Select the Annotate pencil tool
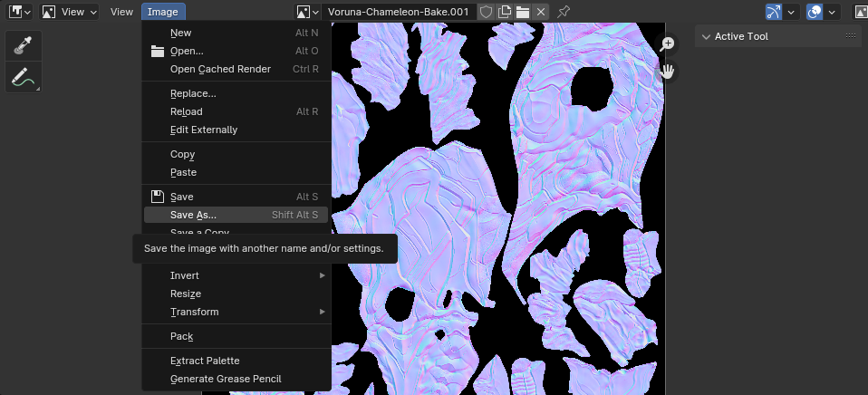868x395 pixels. pos(23,78)
